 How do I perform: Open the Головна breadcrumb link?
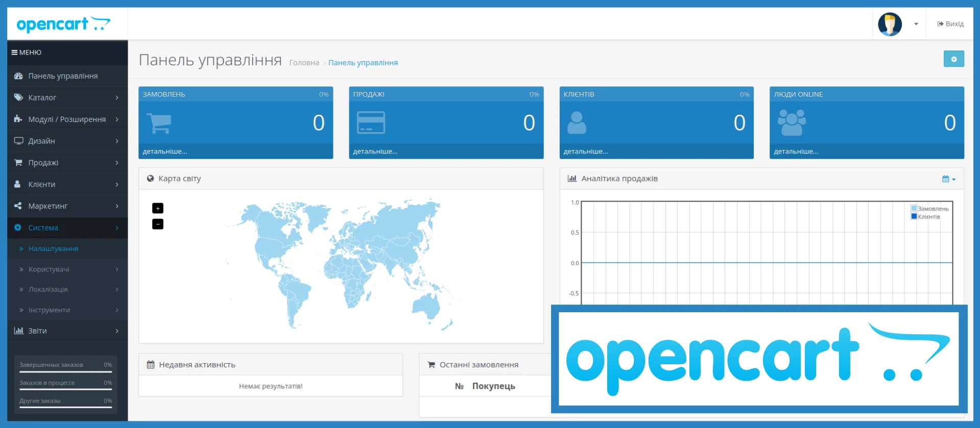coord(304,63)
